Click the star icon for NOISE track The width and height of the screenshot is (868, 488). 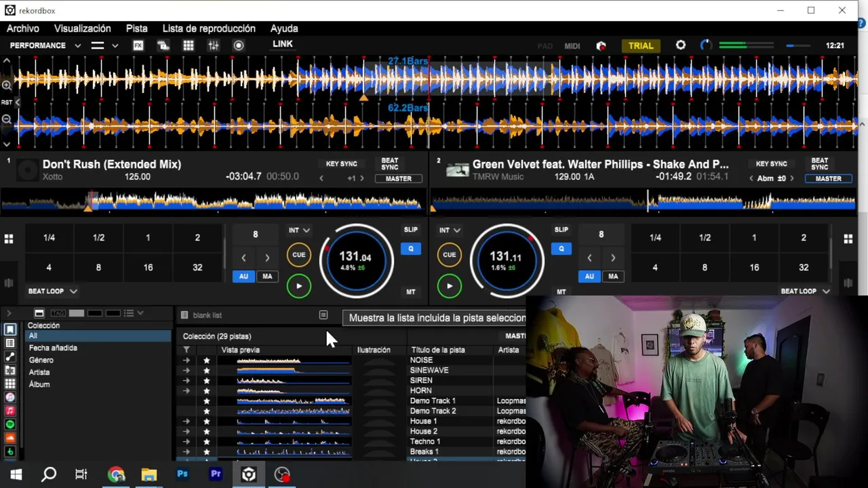coord(207,361)
